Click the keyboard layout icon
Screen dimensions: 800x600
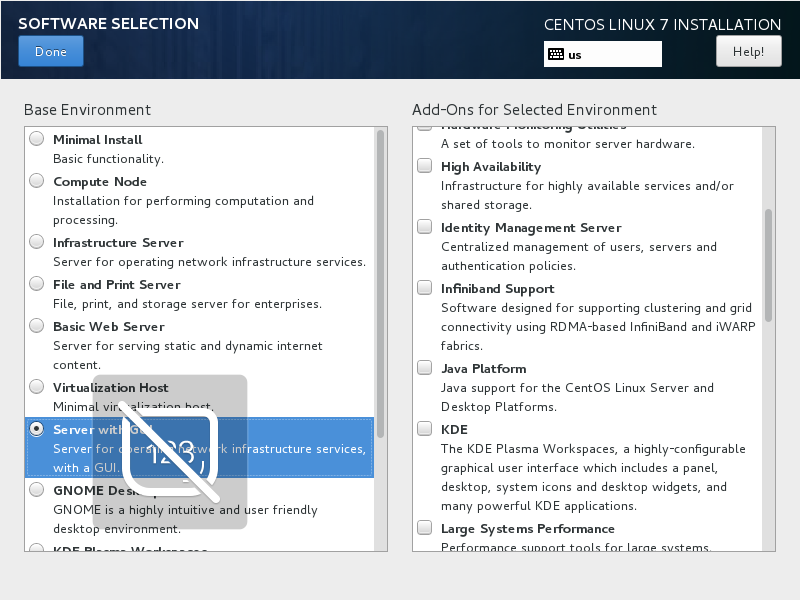(556, 55)
